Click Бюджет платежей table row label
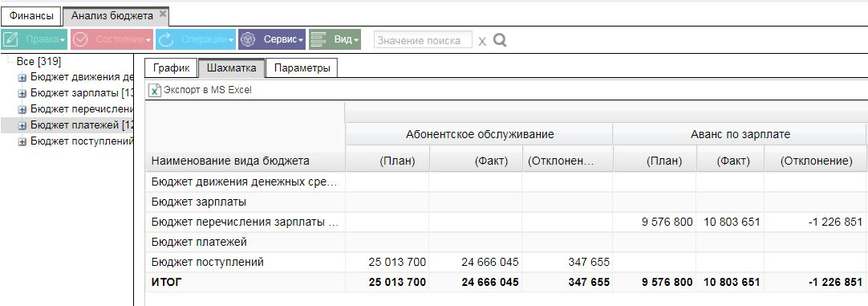Viewport: 868px width, 306px height. tap(199, 243)
